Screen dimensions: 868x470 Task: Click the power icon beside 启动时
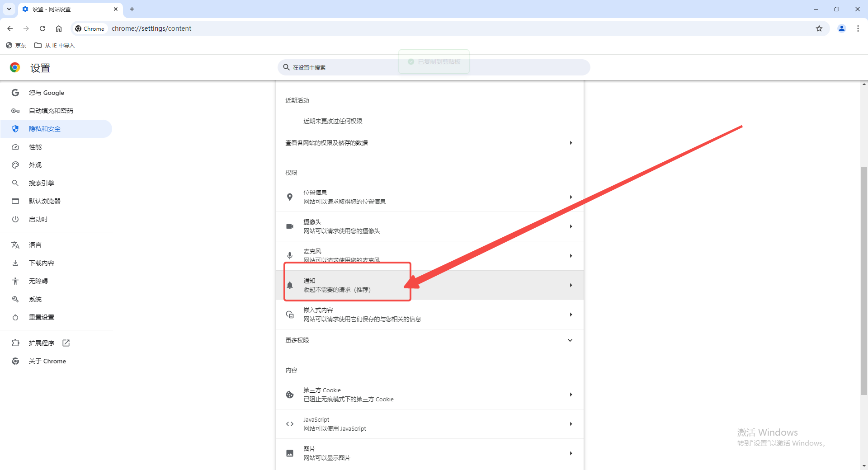(x=15, y=219)
